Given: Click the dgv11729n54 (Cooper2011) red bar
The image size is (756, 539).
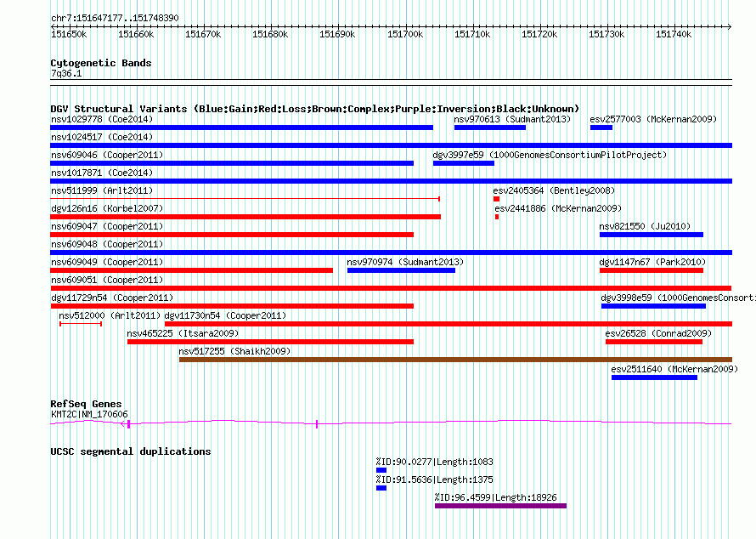Looking at the screenshot, I should coord(232,306).
